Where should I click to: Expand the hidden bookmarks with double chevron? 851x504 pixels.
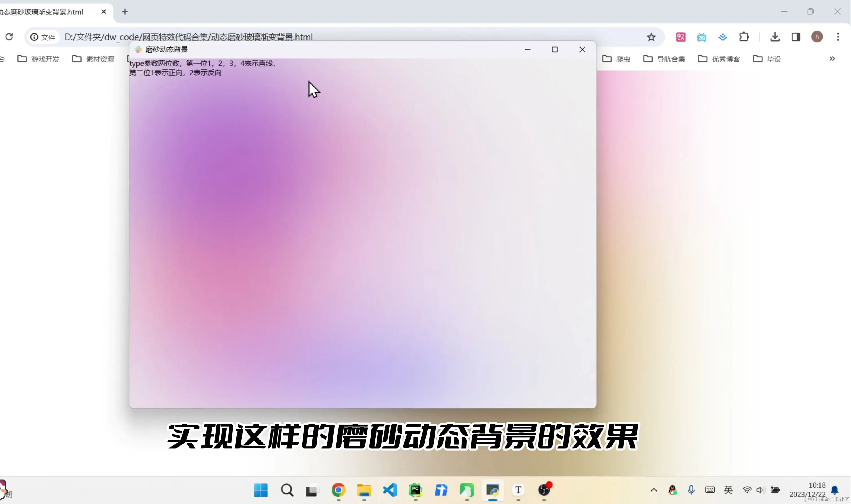pyautogui.click(x=832, y=59)
